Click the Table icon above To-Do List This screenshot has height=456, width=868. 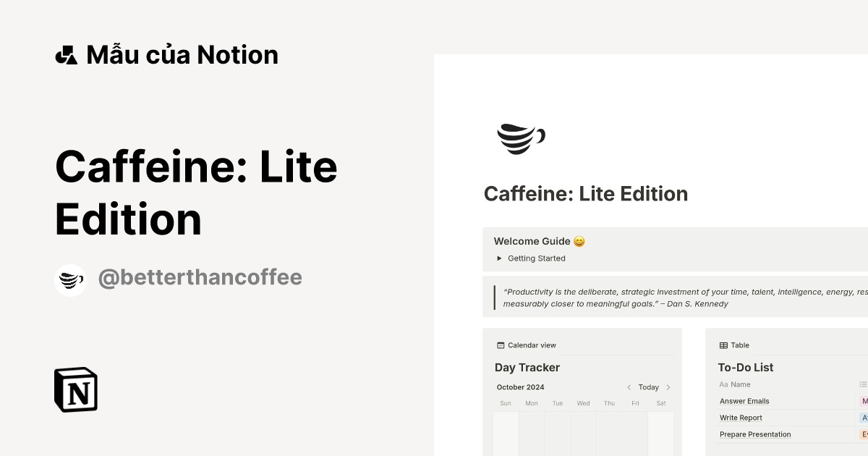pos(724,345)
